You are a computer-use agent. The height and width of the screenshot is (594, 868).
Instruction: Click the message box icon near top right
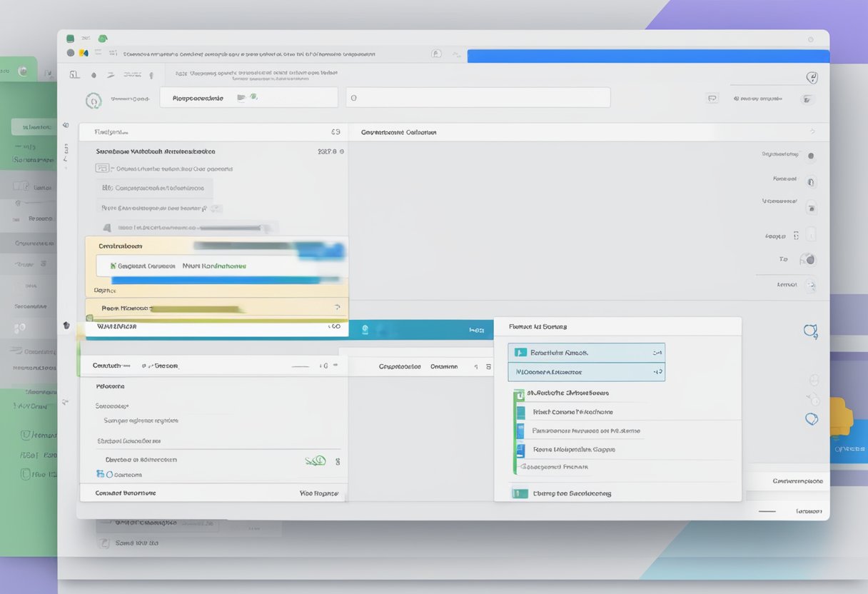[x=712, y=99]
